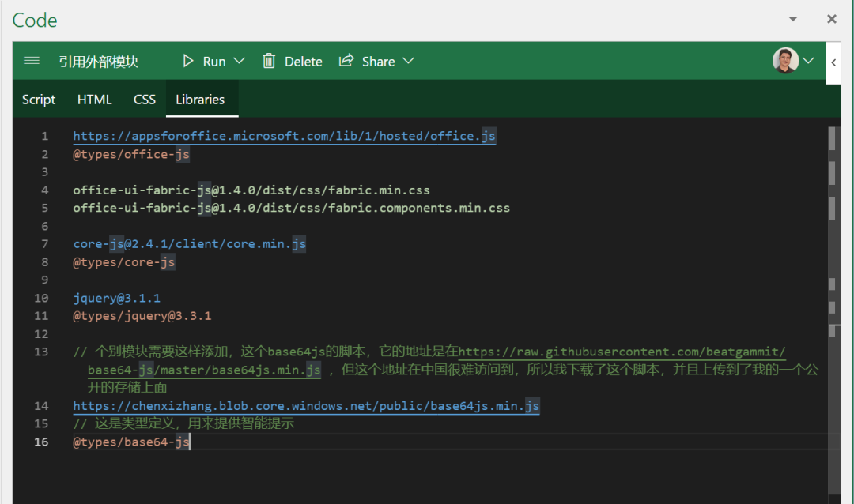
Task: Select the Libraries tab
Action: pos(200,100)
